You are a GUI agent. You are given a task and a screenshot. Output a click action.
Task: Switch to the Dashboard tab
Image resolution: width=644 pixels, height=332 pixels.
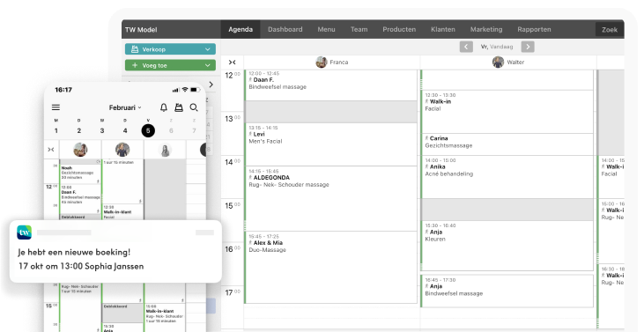pos(285,30)
